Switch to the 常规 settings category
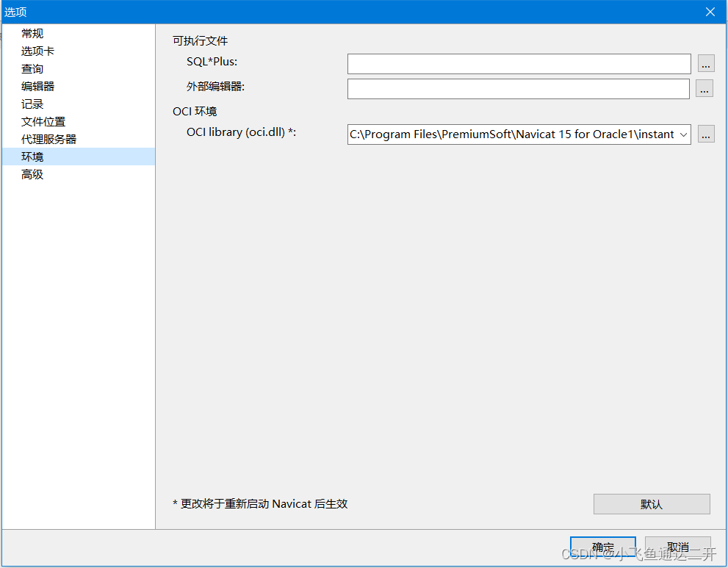The height and width of the screenshot is (568, 728). pos(32,33)
